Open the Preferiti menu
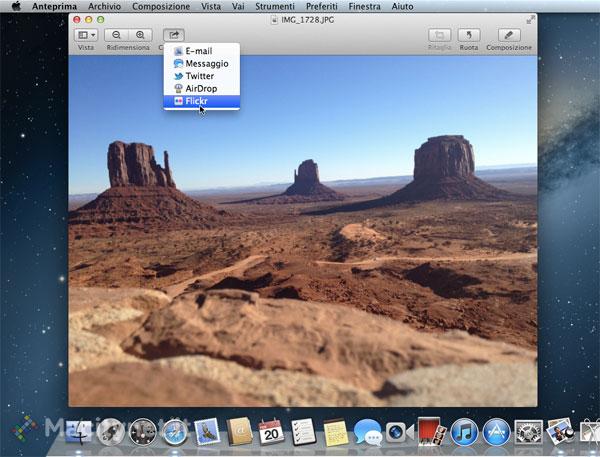 pyautogui.click(x=322, y=6)
